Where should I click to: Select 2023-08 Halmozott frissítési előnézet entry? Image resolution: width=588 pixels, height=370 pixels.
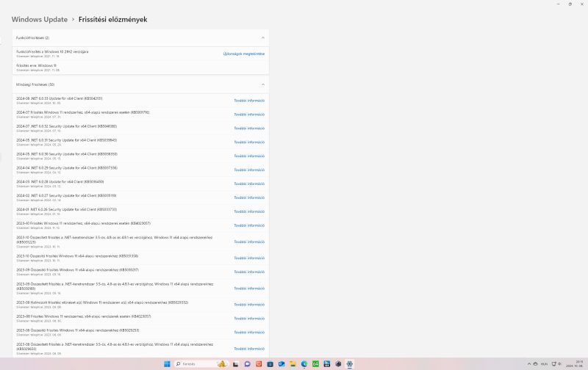coord(140,305)
